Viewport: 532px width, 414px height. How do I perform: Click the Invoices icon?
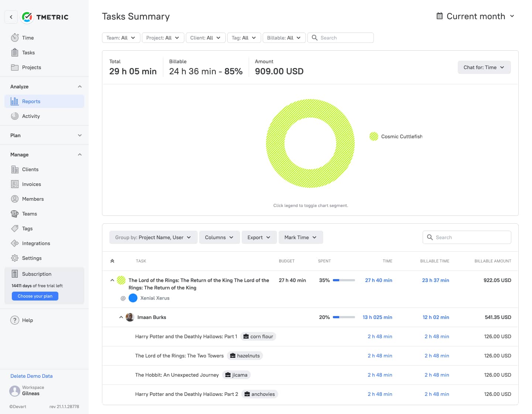click(15, 184)
